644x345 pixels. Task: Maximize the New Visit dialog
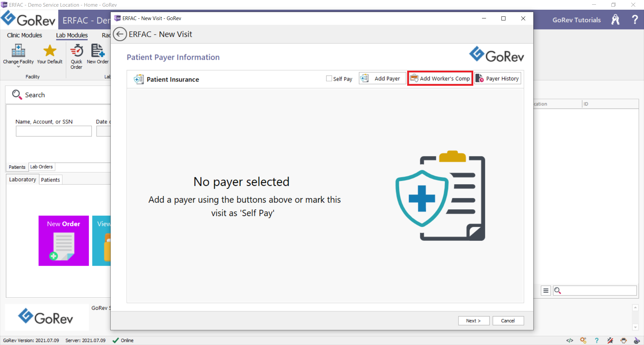point(503,18)
